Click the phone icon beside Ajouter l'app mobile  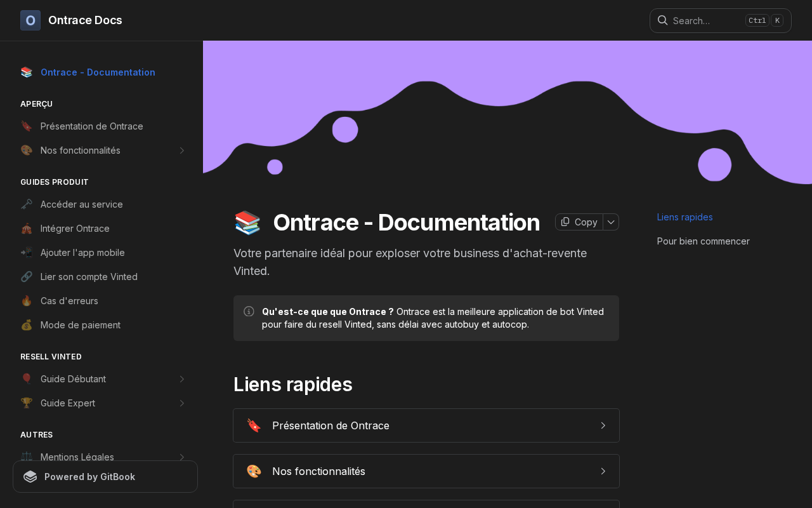27,253
